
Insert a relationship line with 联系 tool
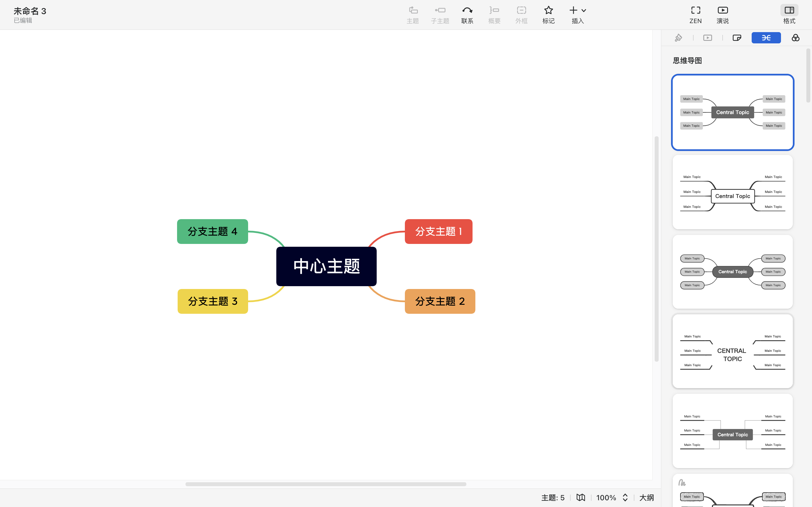coord(467,14)
